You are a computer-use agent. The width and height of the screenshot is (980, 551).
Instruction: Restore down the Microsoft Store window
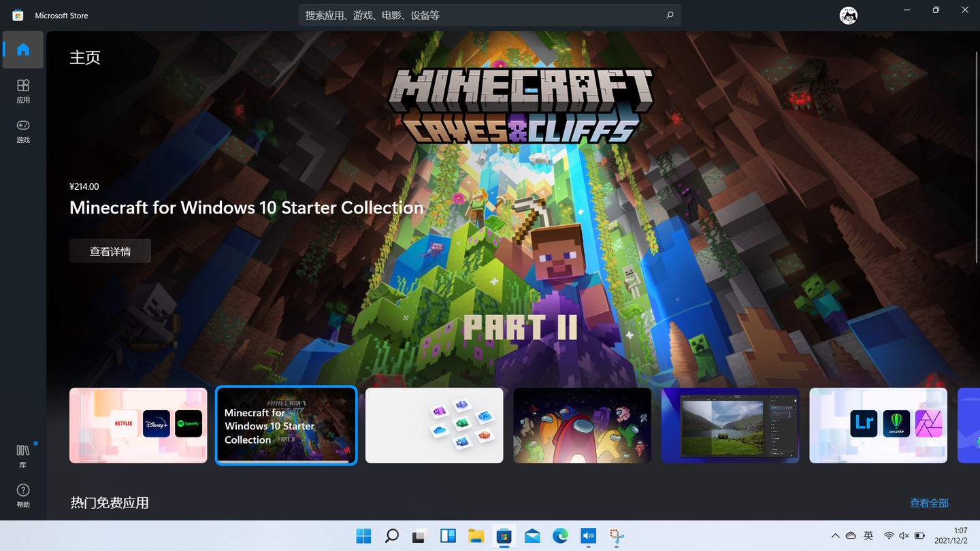tap(936, 10)
